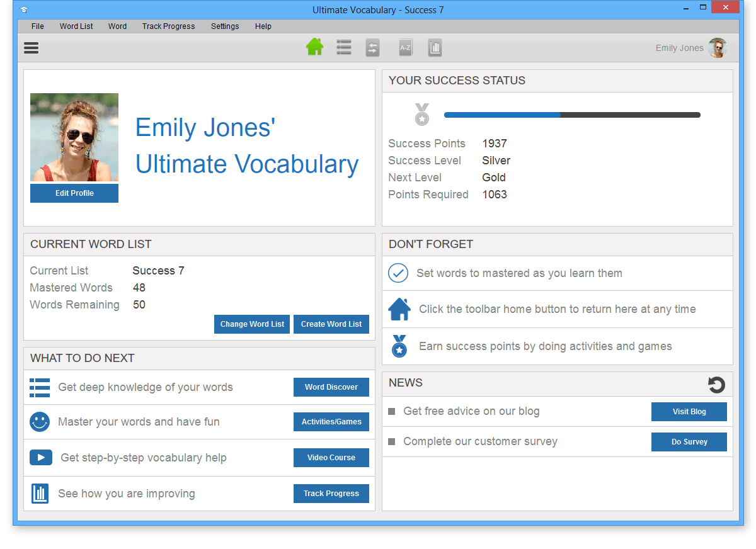Refresh the News panel

[x=716, y=385]
